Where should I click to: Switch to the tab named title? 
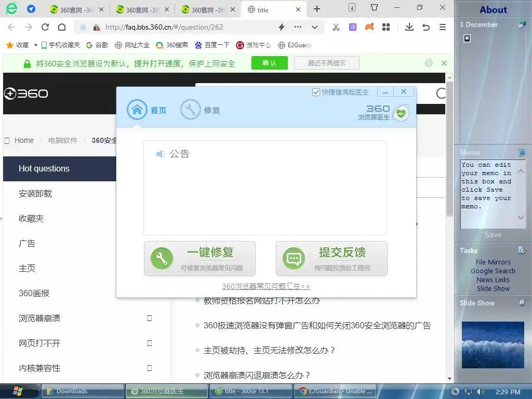coord(274,9)
